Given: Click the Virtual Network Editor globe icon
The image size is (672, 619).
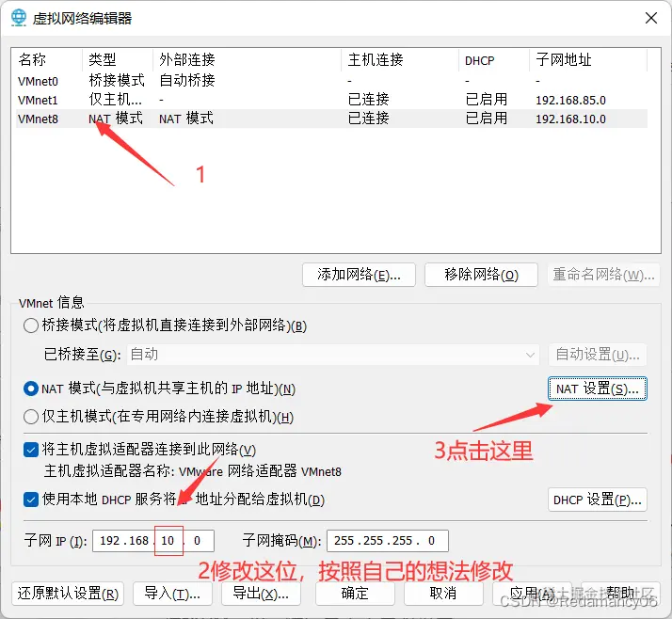Looking at the screenshot, I should click(19, 18).
